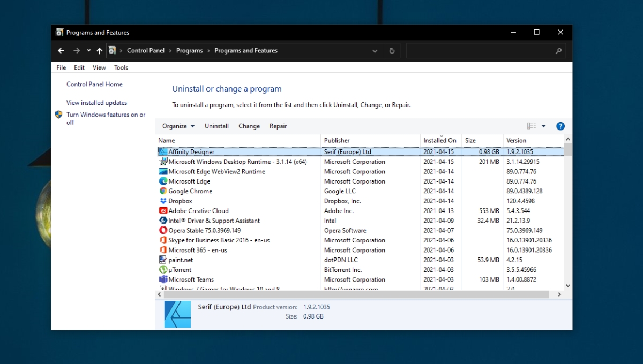Click the search box in Control Panel
The width and height of the screenshot is (643, 364).
[486, 51]
